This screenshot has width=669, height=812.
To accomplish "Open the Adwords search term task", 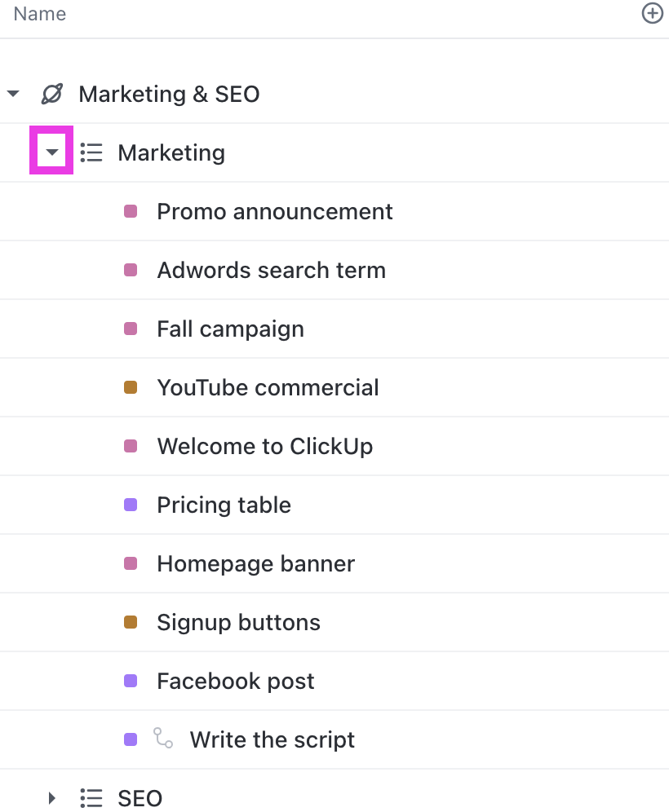I will coord(271,270).
